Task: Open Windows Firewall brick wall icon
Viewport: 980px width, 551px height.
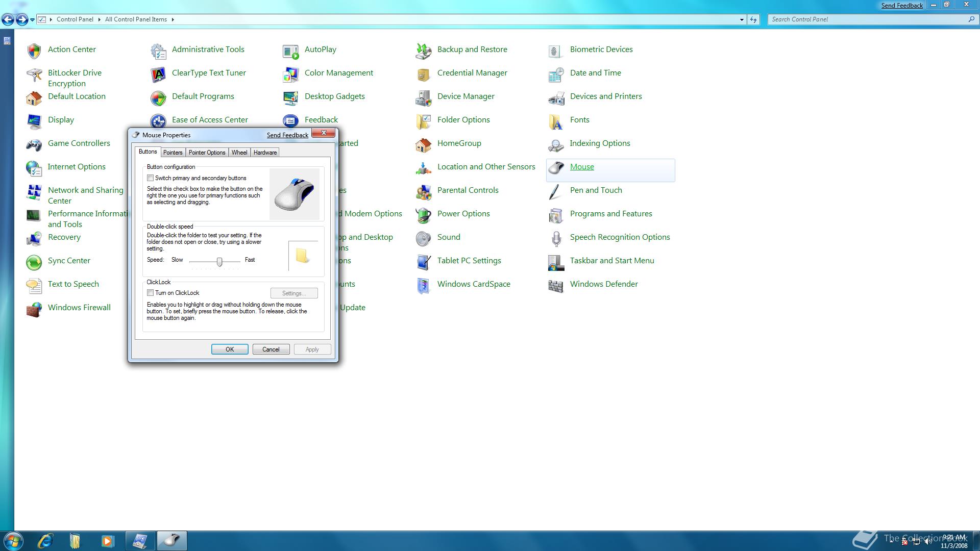Action: pos(34,309)
